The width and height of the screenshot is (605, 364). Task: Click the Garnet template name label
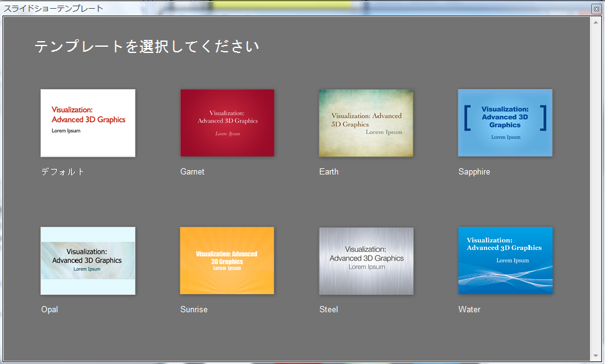[192, 171]
